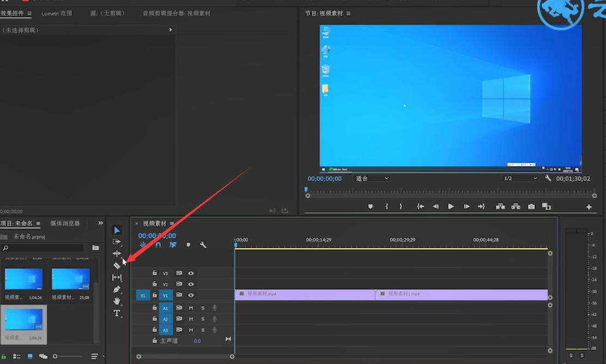The width and height of the screenshot is (606, 364).
Task: Toggle V2 track output eye
Action: pyautogui.click(x=191, y=284)
